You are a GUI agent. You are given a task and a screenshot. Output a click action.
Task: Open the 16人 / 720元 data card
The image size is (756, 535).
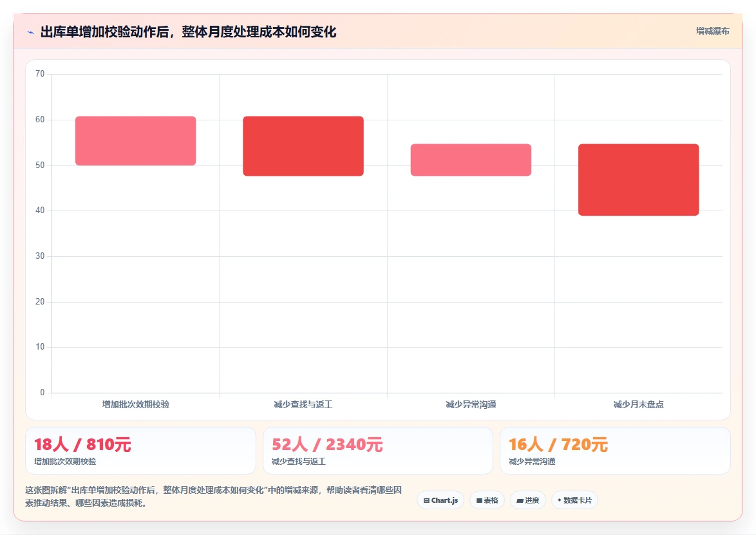pyautogui.click(x=615, y=451)
